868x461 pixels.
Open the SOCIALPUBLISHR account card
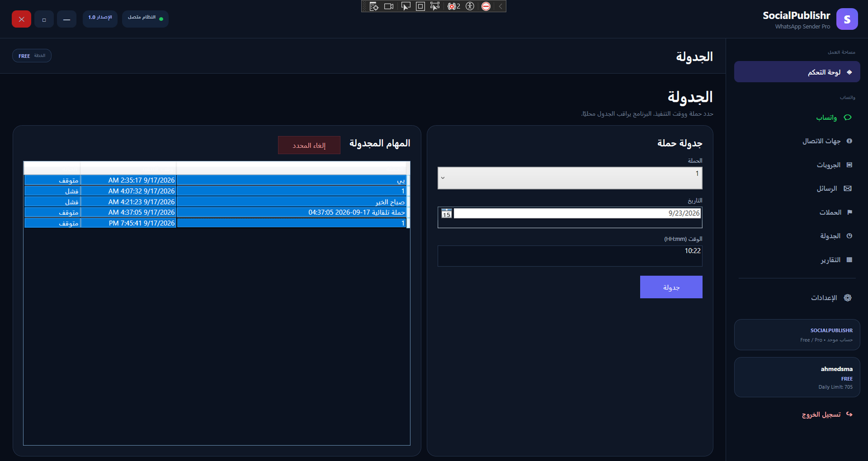[x=797, y=335]
